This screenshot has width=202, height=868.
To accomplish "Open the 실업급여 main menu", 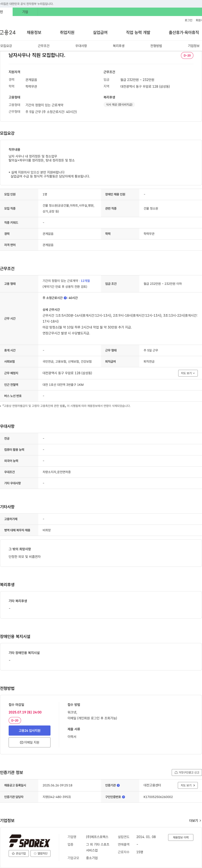I will [x=100, y=32].
